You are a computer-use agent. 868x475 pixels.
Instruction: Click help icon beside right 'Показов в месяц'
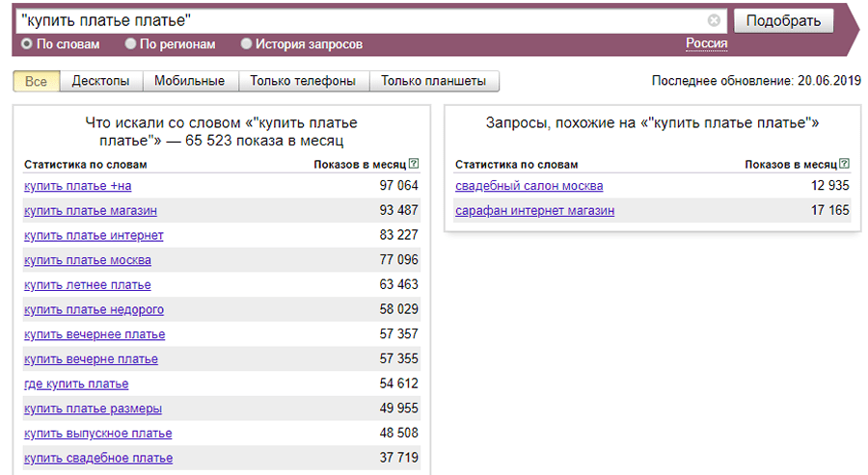pyautogui.click(x=845, y=164)
